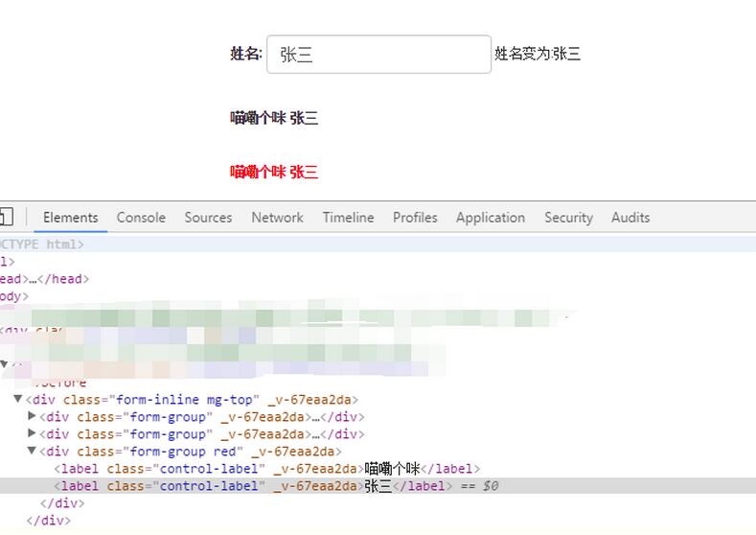
Task: Select the 喵喵个咪 label node in DOM tree
Action: [x=266, y=469]
